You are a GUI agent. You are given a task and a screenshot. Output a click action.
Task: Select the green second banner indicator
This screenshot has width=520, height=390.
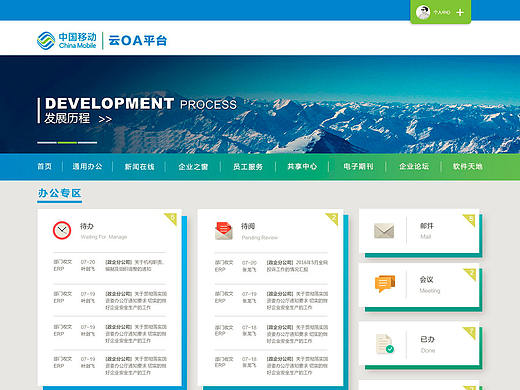pos(67,143)
